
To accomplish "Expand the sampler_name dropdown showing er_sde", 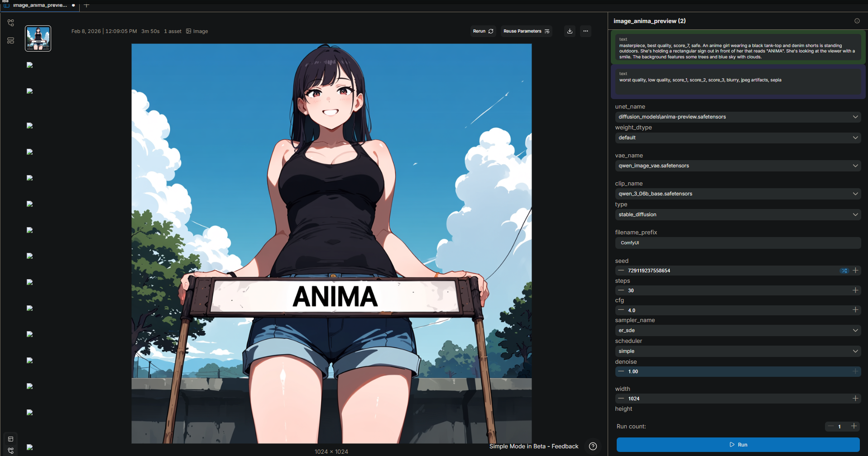I will click(738, 330).
